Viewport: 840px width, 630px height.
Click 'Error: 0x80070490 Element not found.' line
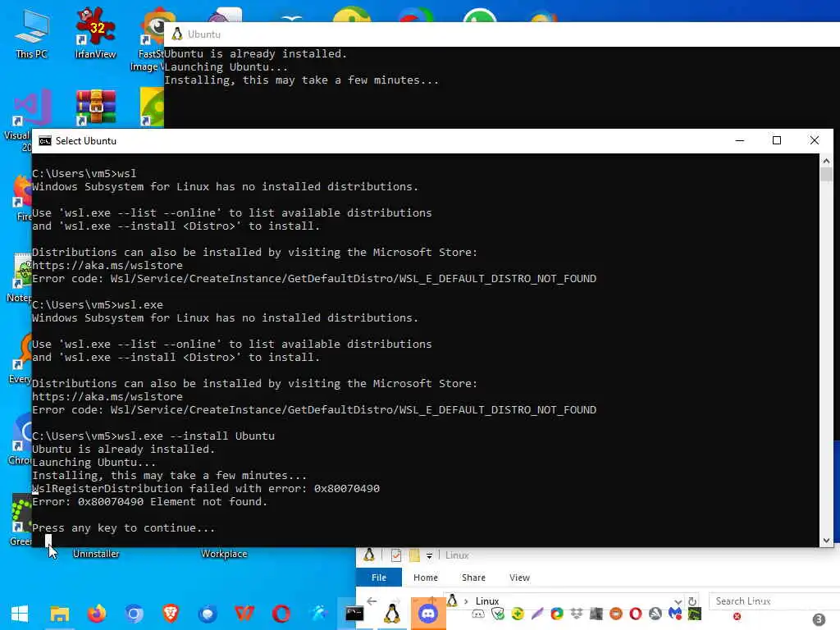pos(149,502)
